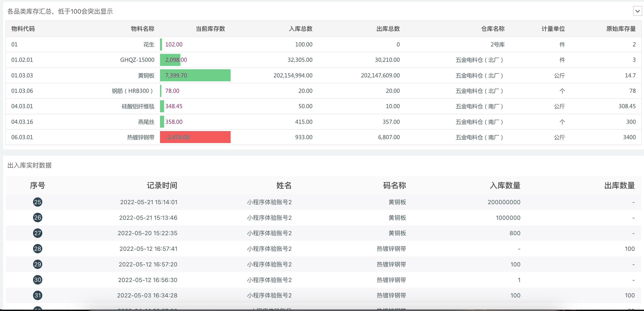Click the sequence badge number 31
644x311 pixels.
point(38,295)
